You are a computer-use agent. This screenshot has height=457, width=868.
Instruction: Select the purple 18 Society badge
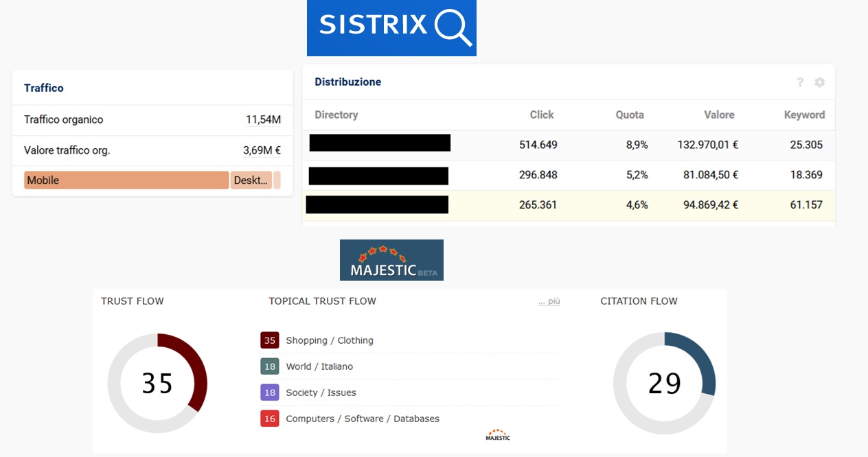click(x=270, y=392)
